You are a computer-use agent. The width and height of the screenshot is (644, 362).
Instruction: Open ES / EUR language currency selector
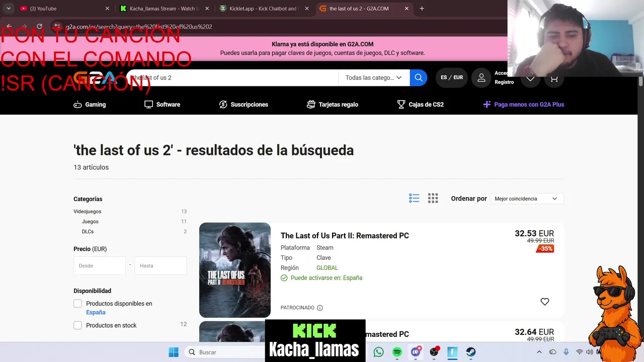point(451,77)
